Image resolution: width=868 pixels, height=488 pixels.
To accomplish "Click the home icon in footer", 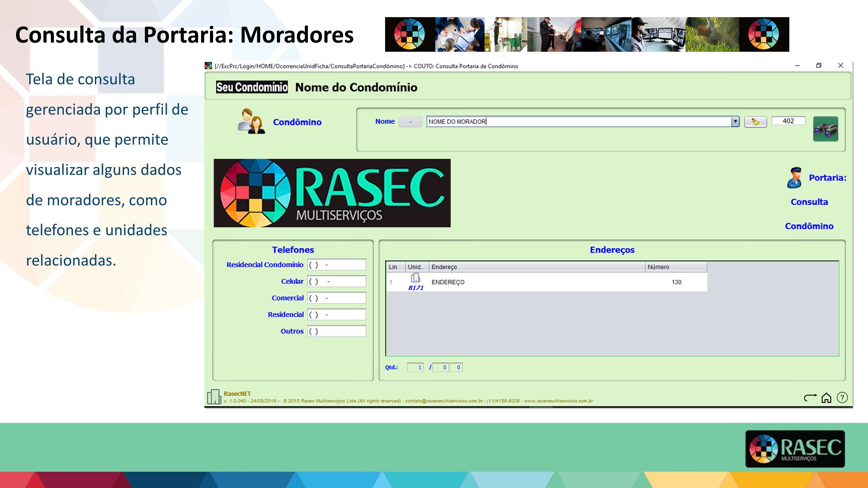I will (x=826, y=398).
